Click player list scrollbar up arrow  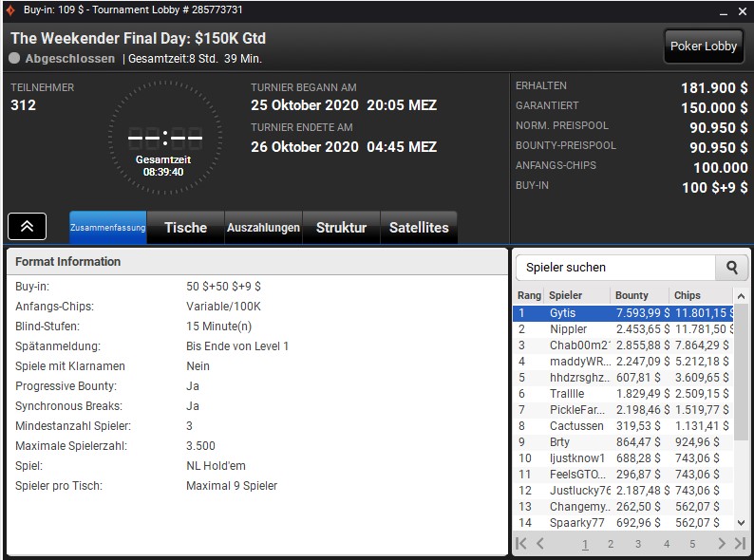(741, 296)
